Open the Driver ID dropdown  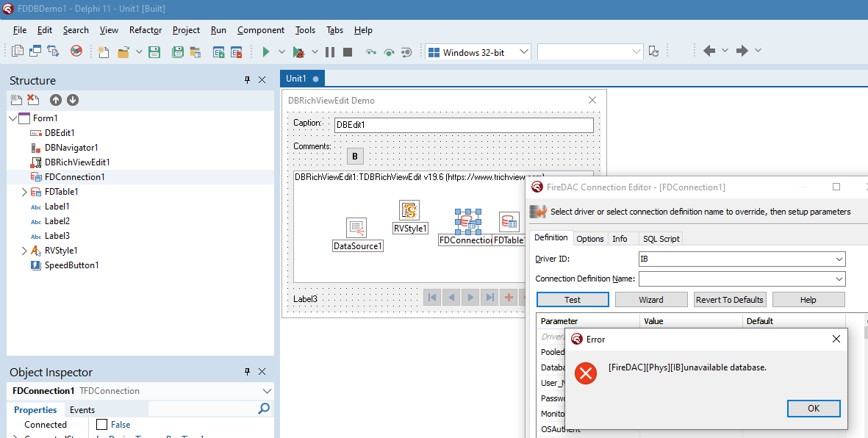(839, 259)
